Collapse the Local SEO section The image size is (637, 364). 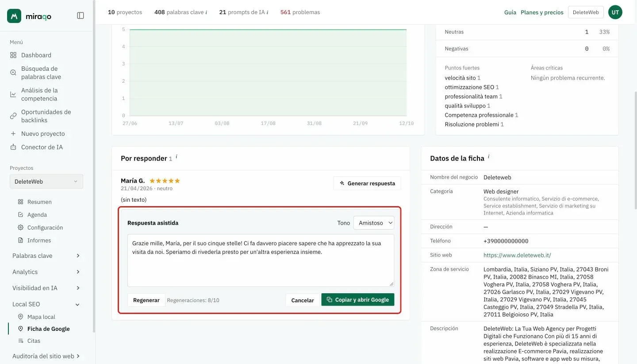(x=46, y=304)
